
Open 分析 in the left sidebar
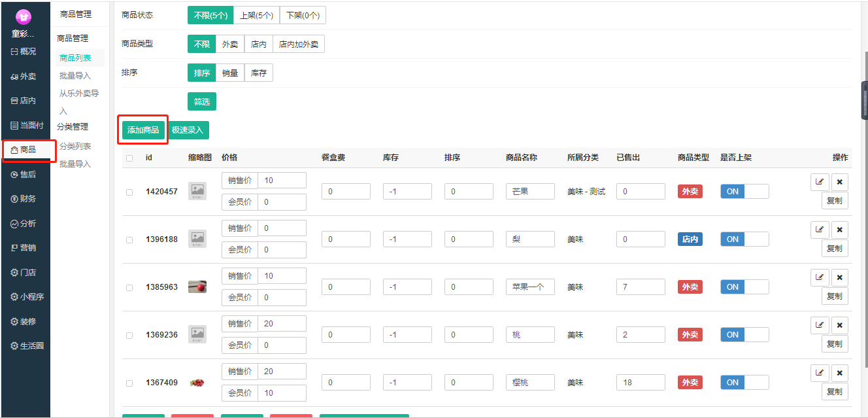pos(24,223)
